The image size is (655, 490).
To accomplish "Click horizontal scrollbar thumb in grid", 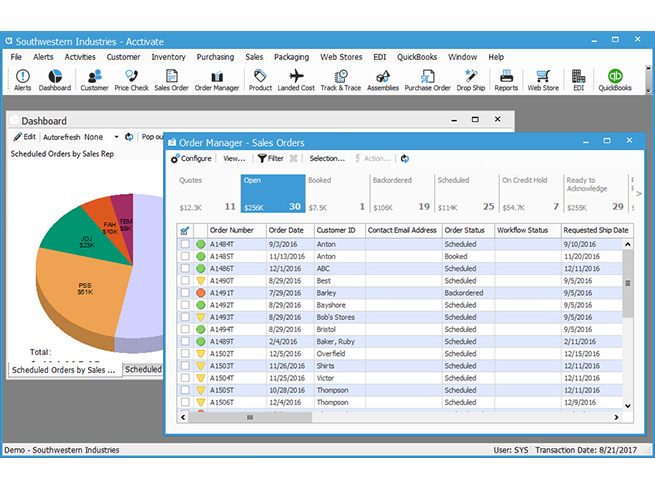I will (x=250, y=417).
